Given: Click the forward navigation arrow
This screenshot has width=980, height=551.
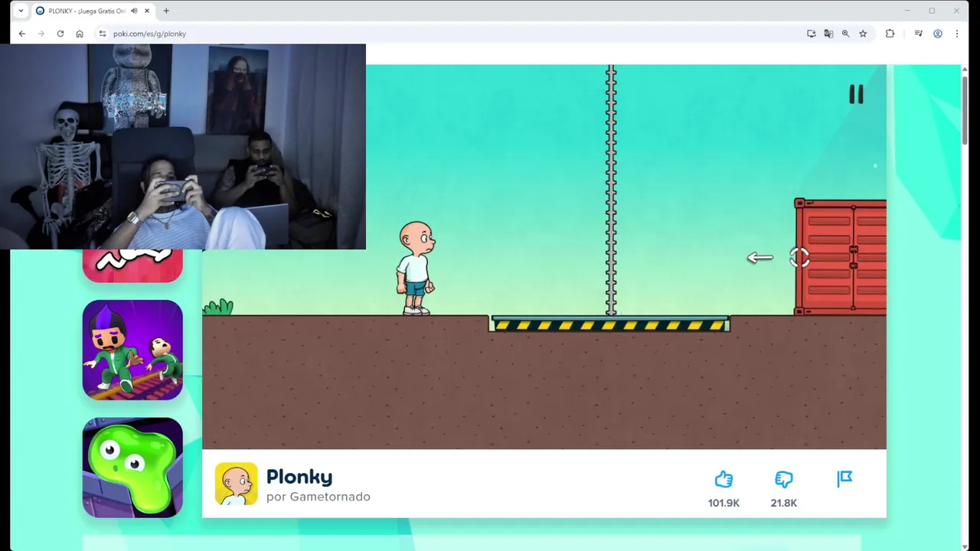Looking at the screenshot, I should click(x=41, y=34).
